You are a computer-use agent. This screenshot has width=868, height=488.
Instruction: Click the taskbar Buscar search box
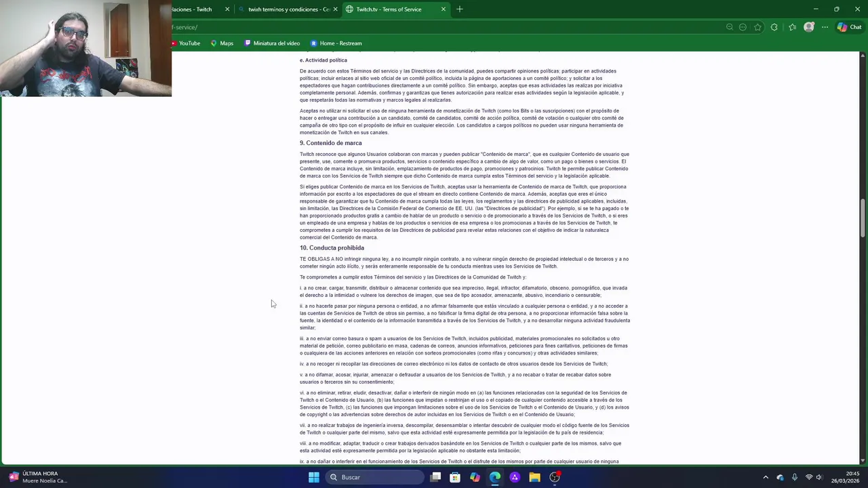pos(375,477)
